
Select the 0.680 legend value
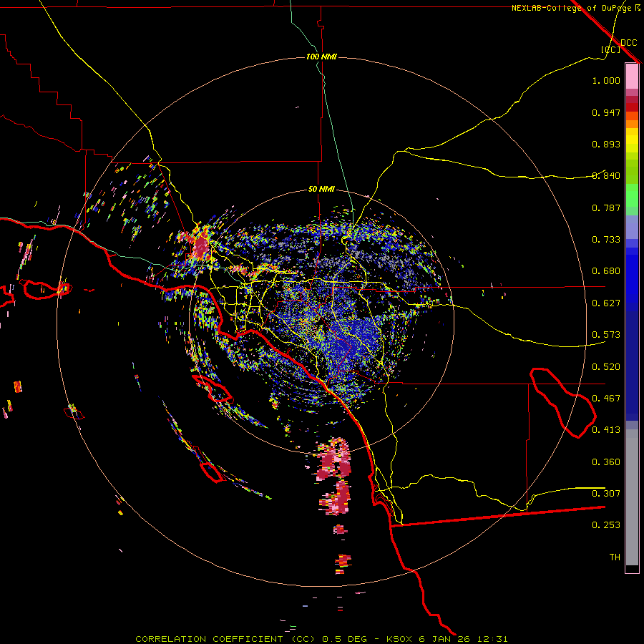[606, 271]
